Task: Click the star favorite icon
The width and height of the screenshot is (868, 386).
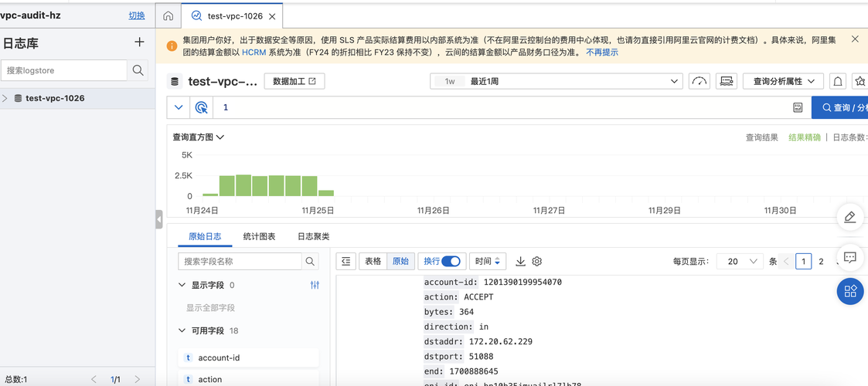Action: (x=859, y=81)
